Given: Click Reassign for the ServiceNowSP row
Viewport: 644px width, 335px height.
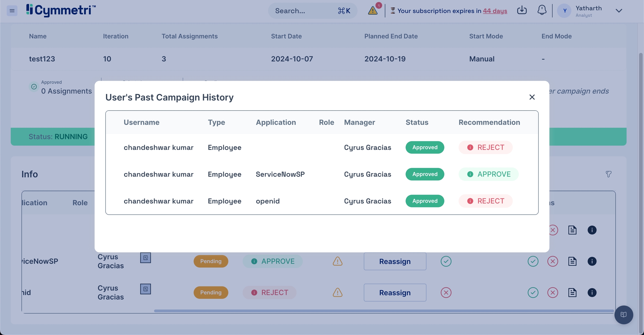Looking at the screenshot, I should click(x=395, y=261).
